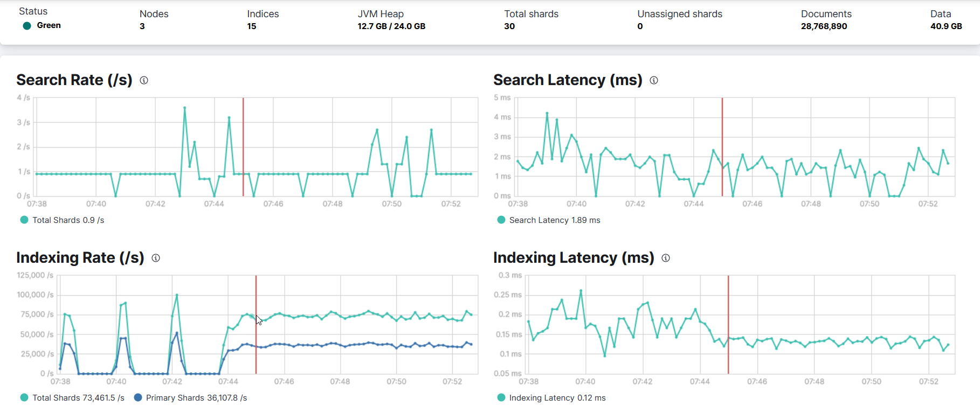Screen dimensions: 980x420
Task: Click the red time marker in Search Rate chart
Action: (243, 147)
